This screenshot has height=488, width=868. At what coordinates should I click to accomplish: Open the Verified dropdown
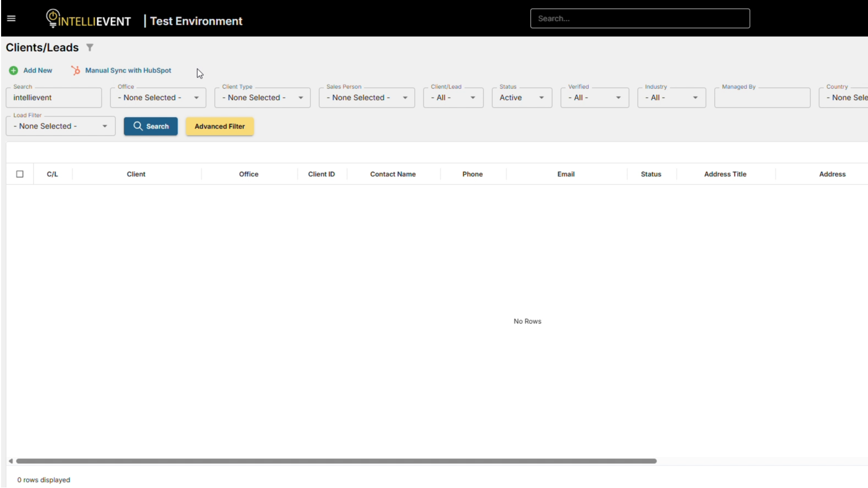point(595,98)
